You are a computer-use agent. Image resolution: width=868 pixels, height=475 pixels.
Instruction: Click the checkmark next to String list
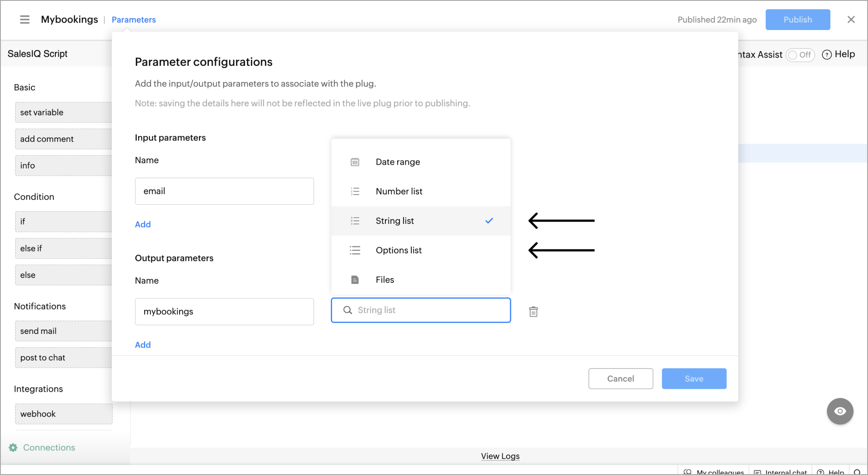(489, 221)
